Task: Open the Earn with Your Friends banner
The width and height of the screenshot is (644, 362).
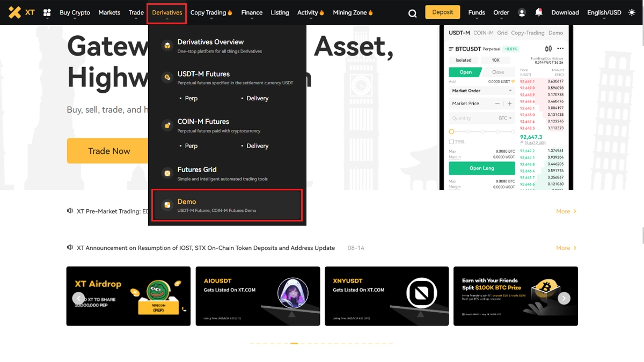Action: [x=516, y=296]
